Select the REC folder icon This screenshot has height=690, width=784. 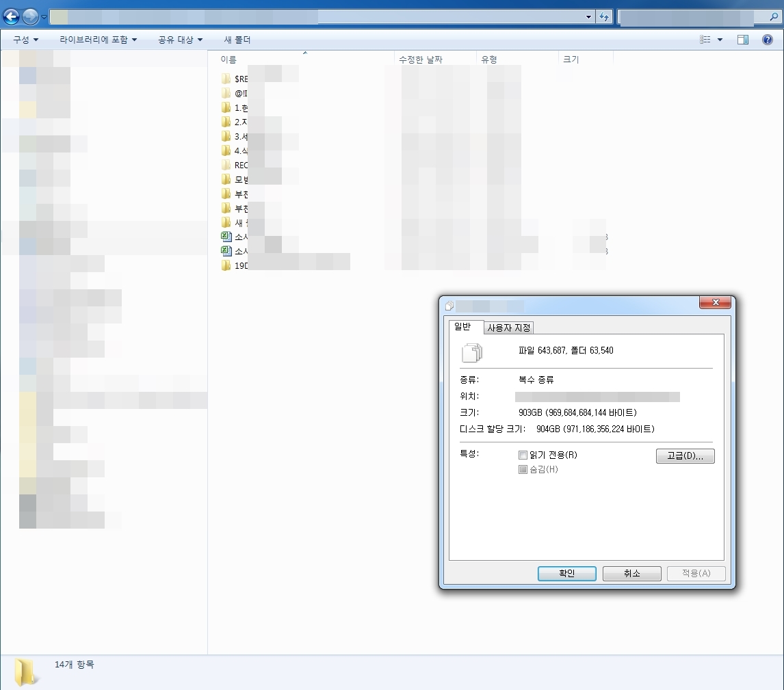[x=226, y=165]
